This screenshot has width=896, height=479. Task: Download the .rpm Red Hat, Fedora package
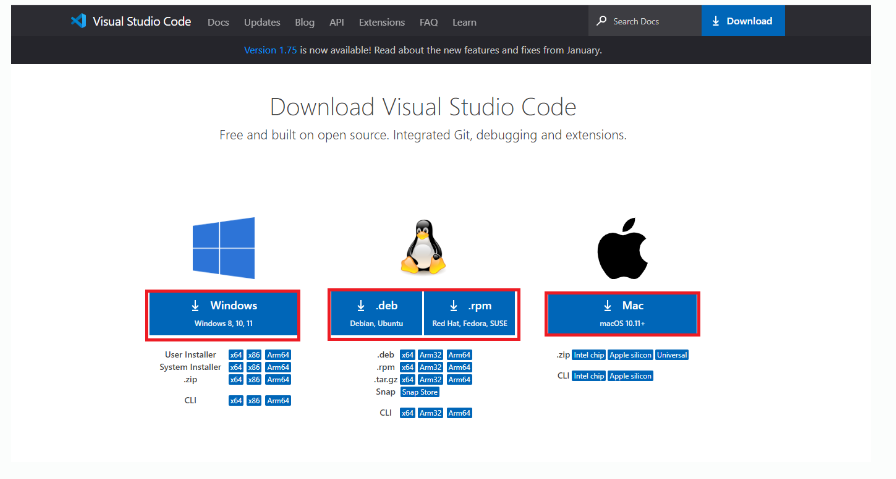470,314
